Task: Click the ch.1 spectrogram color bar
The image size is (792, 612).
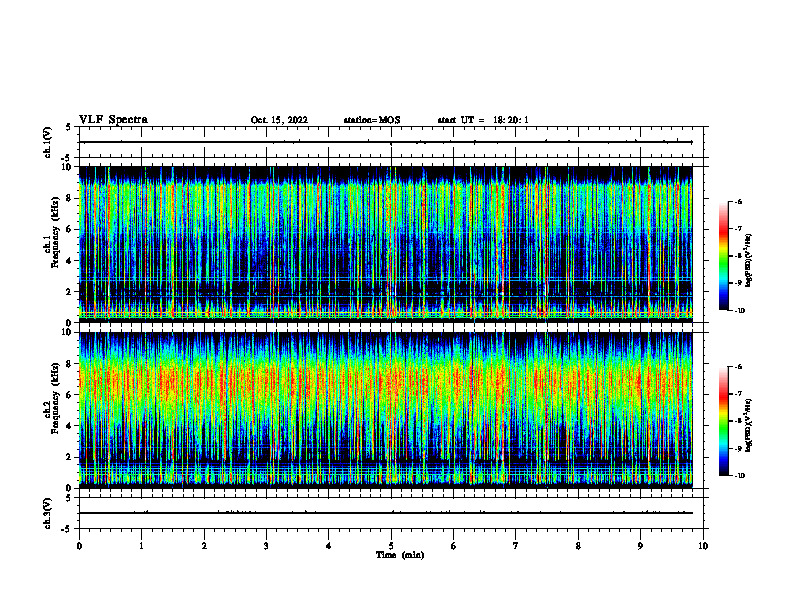Action: (x=723, y=256)
